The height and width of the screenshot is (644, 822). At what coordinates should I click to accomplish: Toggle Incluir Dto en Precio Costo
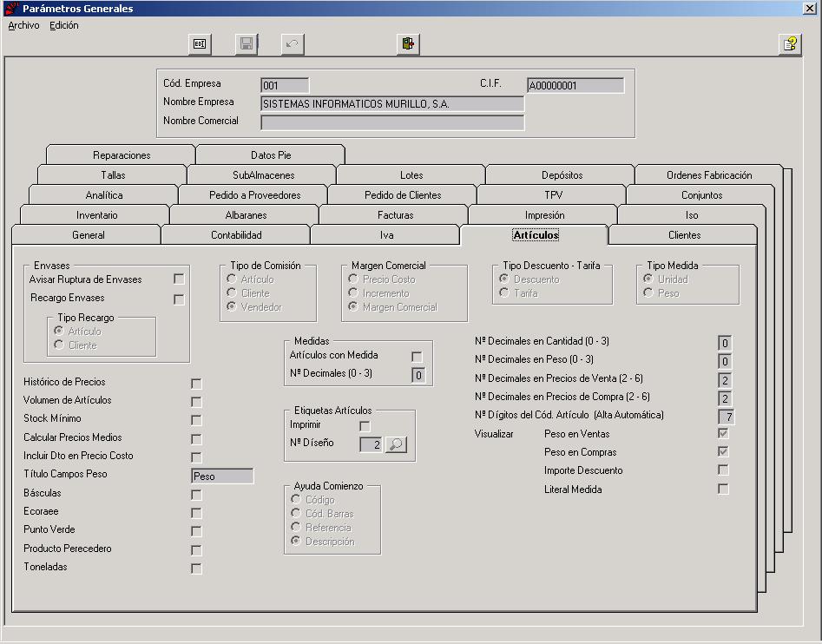coord(196,457)
